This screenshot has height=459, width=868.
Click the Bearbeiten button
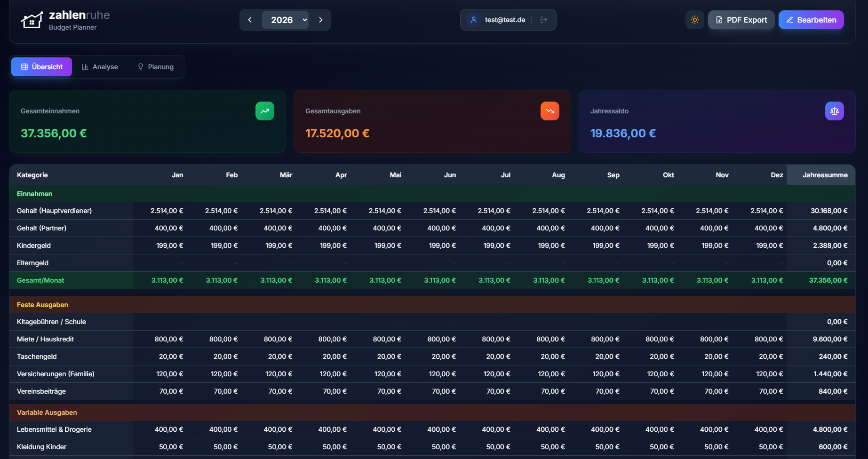point(811,20)
